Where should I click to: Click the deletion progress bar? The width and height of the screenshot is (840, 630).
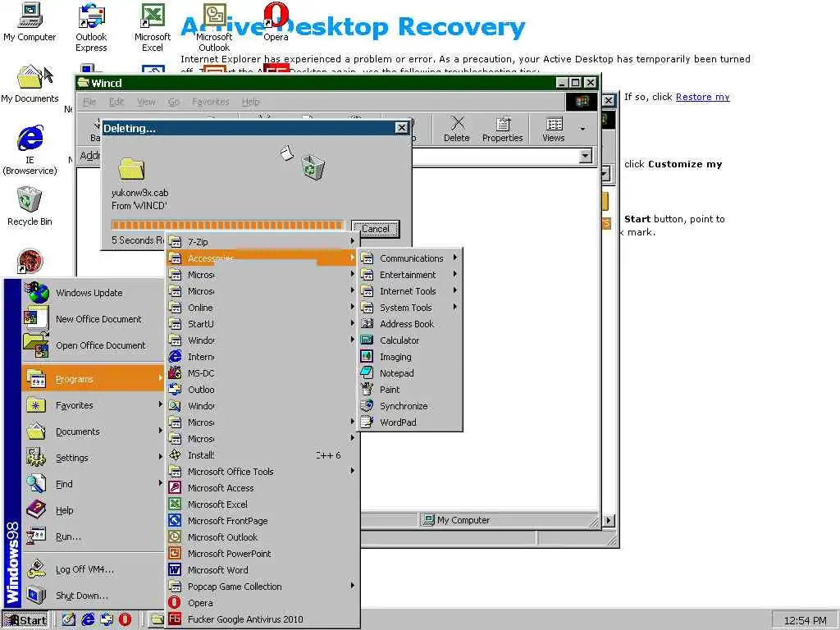[226, 225]
